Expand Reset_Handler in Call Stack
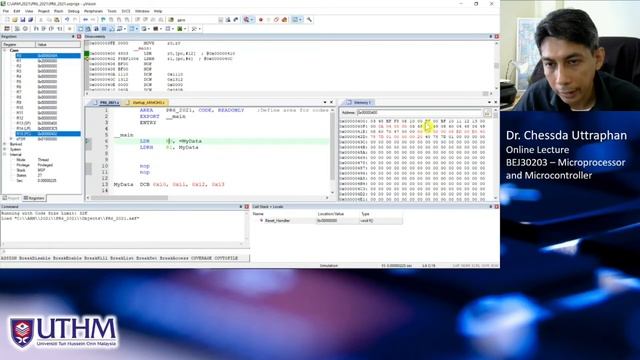 pos(262,220)
